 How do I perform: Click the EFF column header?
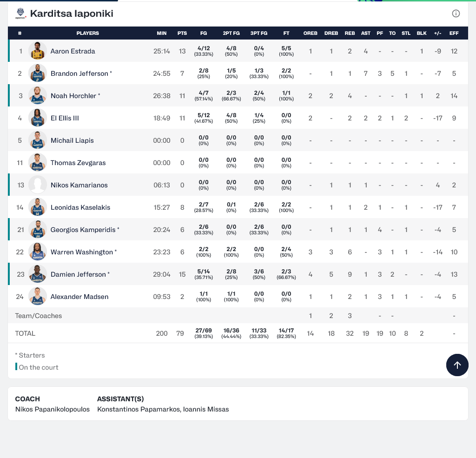(x=454, y=33)
